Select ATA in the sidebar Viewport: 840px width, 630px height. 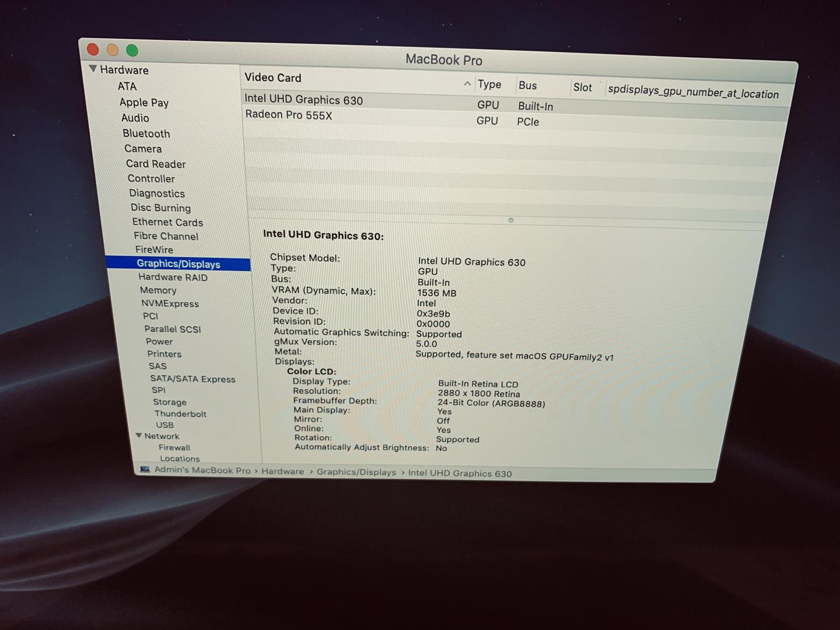(127, 86)
